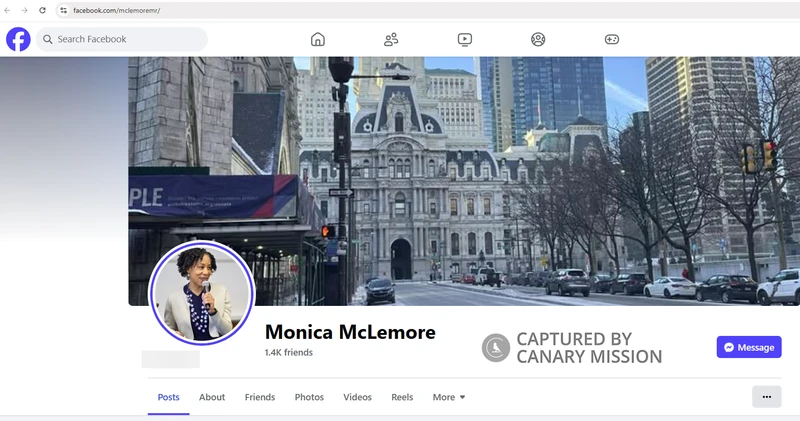This screenshot has width=800, height=421.
Task: Switch to the Reels tab
Action: (402, 397)
